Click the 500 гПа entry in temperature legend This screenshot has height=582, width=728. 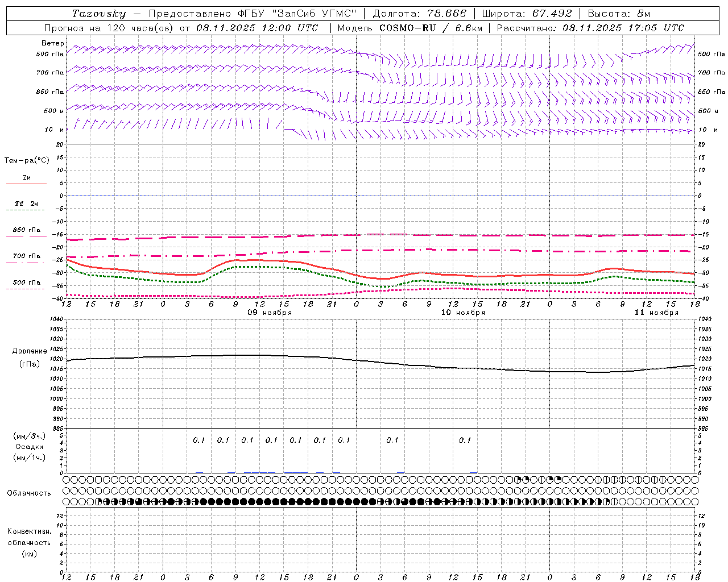pyautogui.click(x=26, y=282)
